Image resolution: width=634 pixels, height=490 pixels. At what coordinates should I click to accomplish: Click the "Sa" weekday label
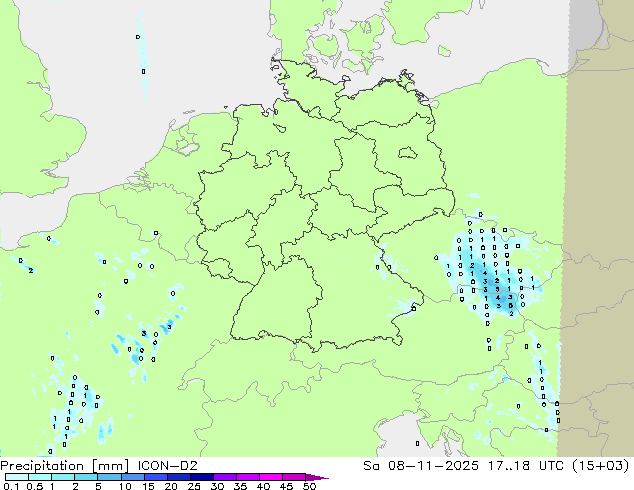(371, 466)
